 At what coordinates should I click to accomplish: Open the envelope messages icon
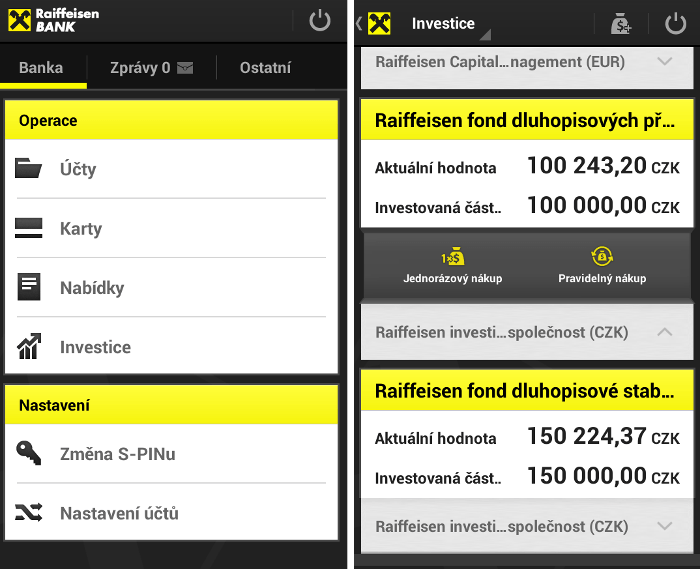185,68
